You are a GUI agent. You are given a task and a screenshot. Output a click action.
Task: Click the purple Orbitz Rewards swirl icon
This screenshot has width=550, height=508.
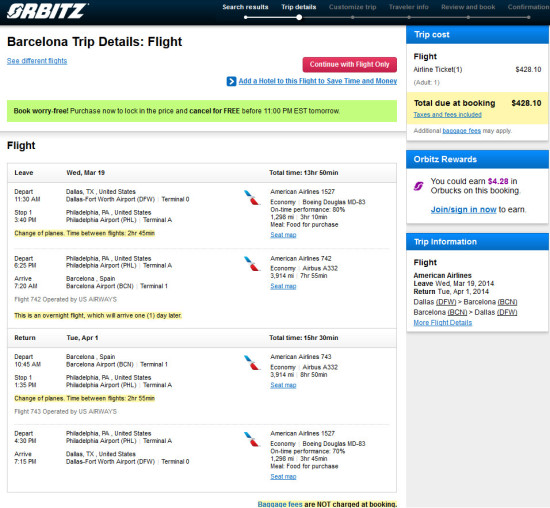click(418, 186)
